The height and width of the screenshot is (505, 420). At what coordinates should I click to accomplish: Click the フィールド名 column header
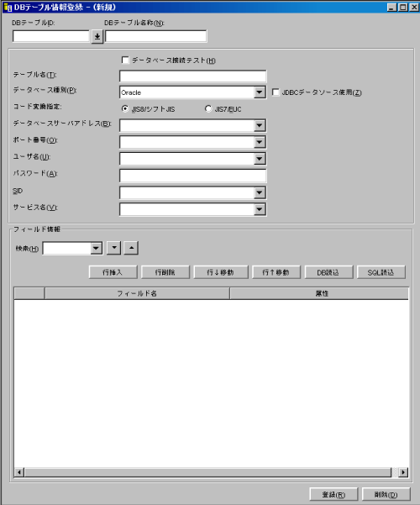tap(137, 293)
